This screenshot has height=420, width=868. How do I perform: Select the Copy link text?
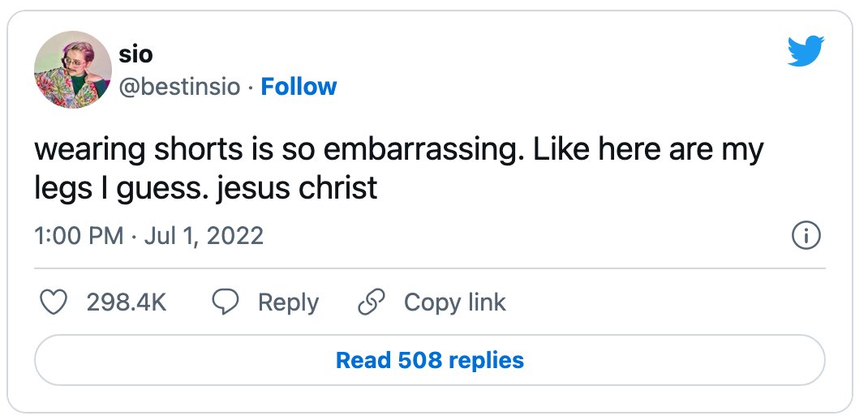pos(454,302)
